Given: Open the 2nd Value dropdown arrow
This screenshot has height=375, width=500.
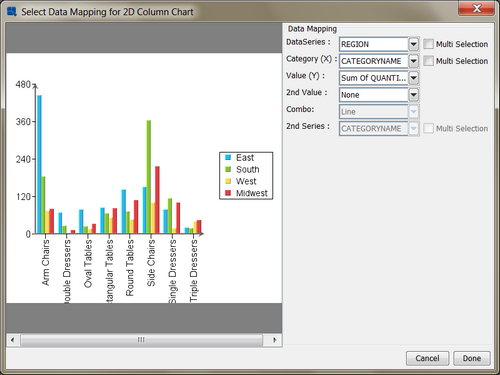Looking at the screenshot, I should click(x=413, y=95).
